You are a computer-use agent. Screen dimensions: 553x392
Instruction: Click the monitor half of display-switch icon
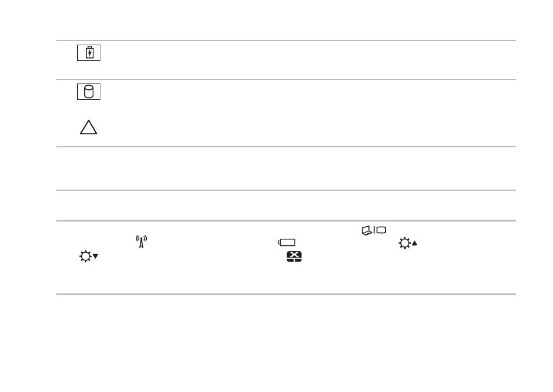[x=381, y=230]
